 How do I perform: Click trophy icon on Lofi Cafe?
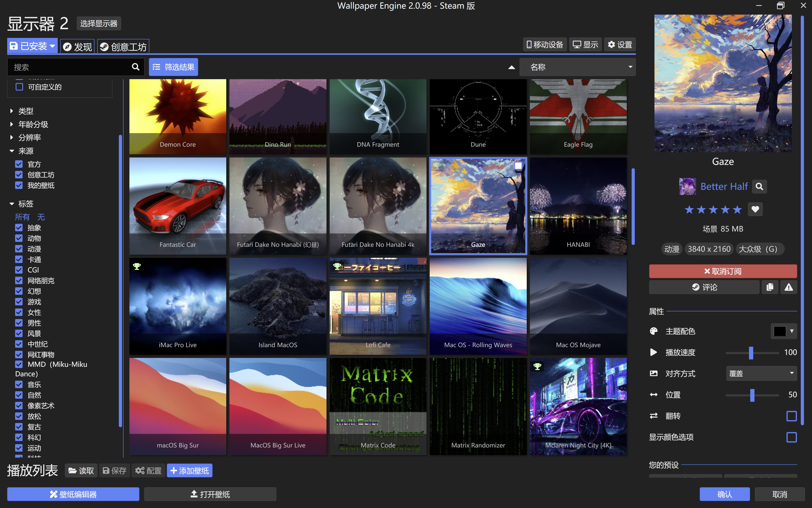click(x=337, y=266)
